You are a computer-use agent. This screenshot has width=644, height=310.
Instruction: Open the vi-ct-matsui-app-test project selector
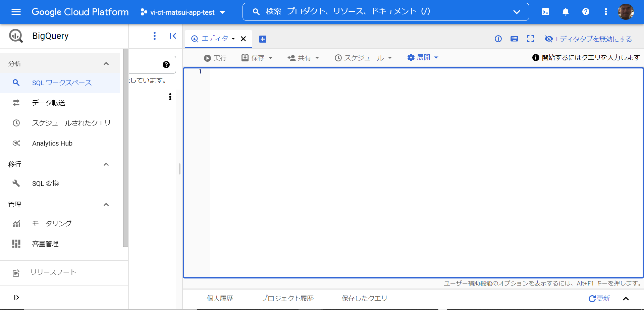tap(183, 12)
